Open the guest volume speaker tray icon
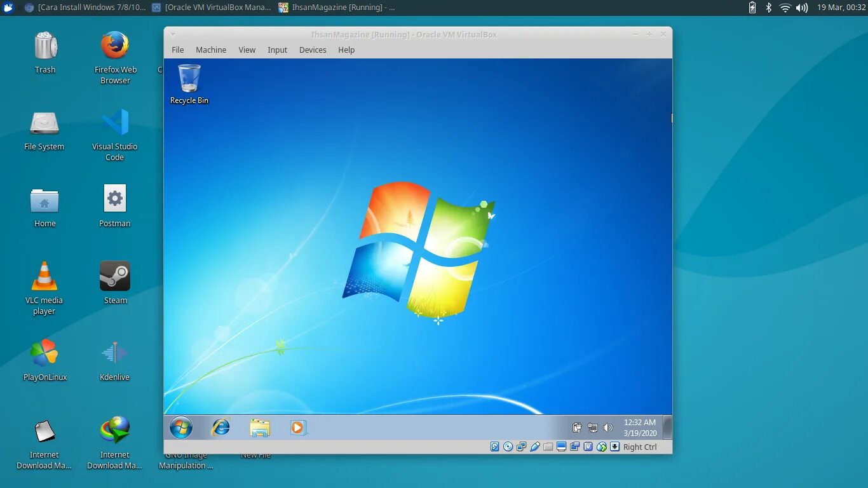The width and height of the screenshot is (868, 488). coord(608,428)
